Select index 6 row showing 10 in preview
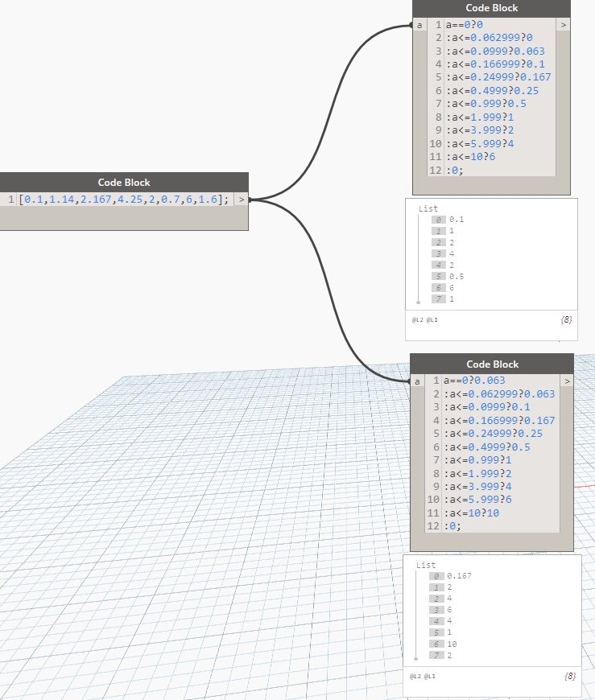 click(x=443, y=644)
